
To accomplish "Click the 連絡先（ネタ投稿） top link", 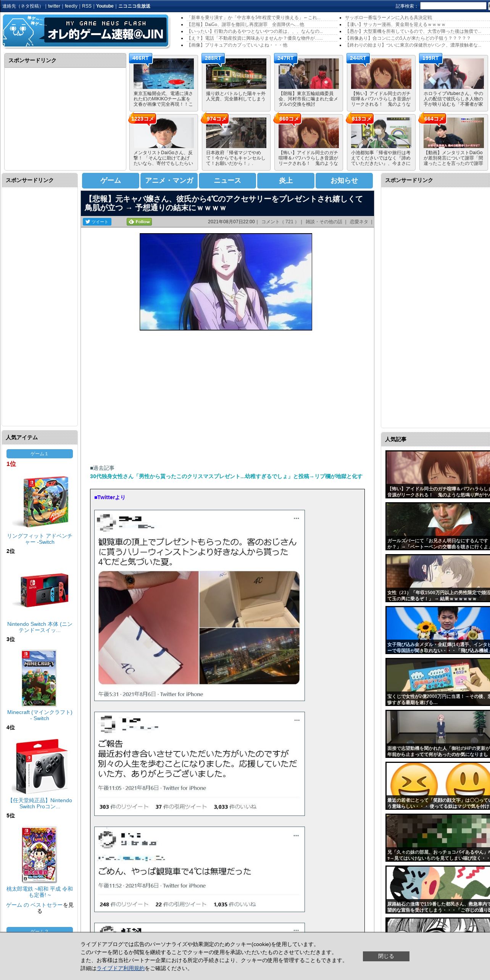I will [x=23, y=6].
